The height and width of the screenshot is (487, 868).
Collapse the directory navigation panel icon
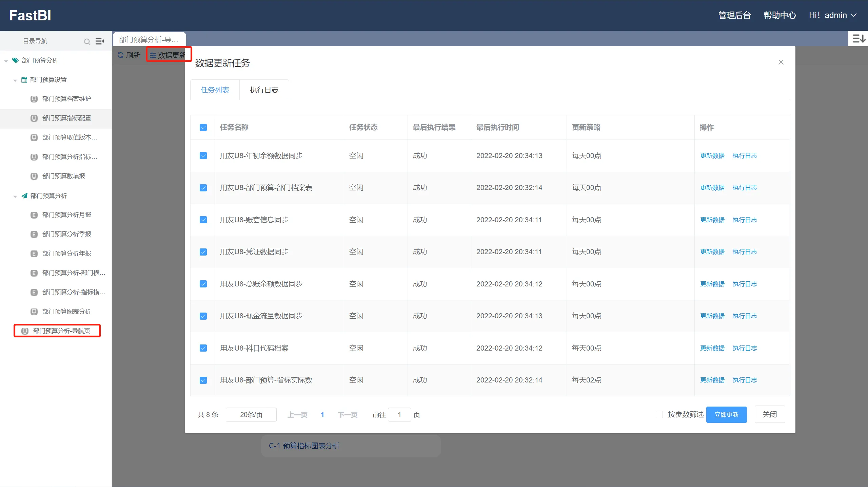coord(100,41)
